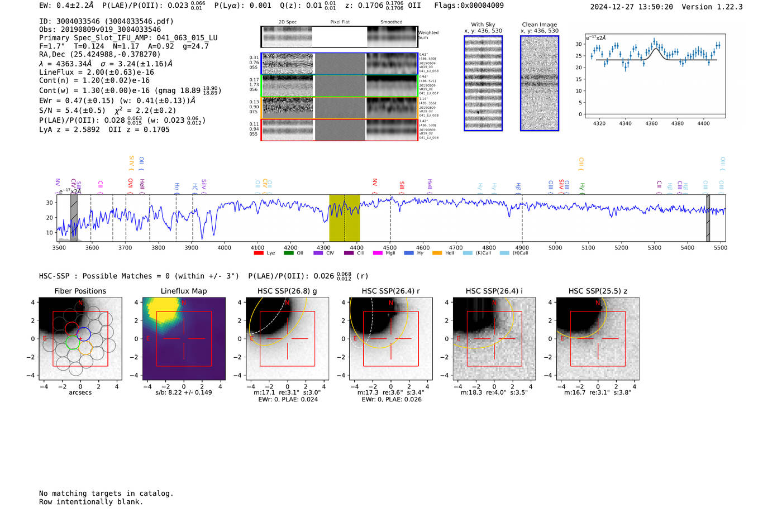This screenshot has height=532, width=782.
Task: Click the gray hatched band near 5460
Action: 708,218
